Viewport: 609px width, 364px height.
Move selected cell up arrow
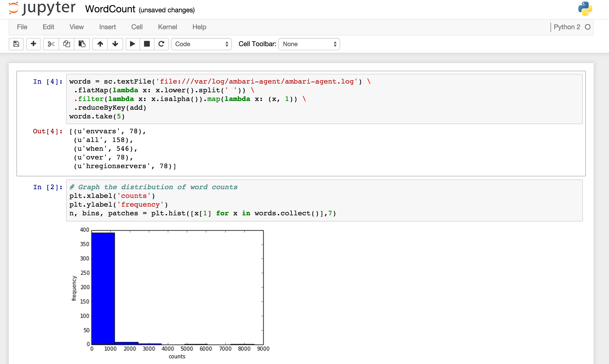[100, 44]
